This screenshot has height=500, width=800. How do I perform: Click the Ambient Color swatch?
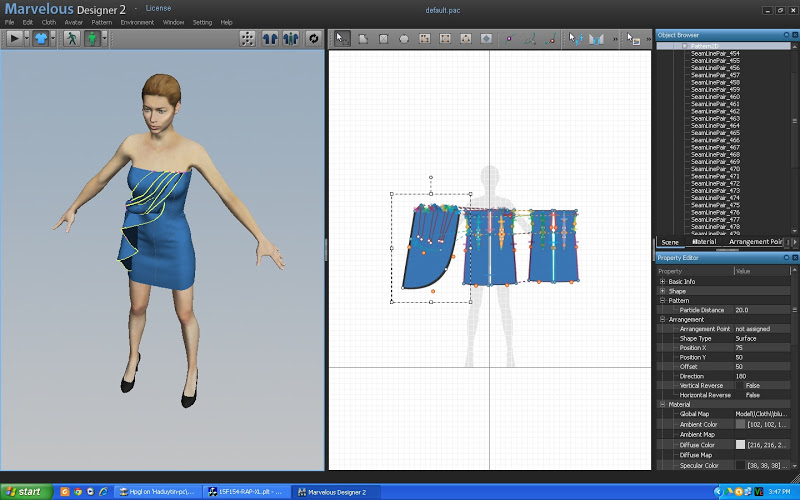point(740,424)
